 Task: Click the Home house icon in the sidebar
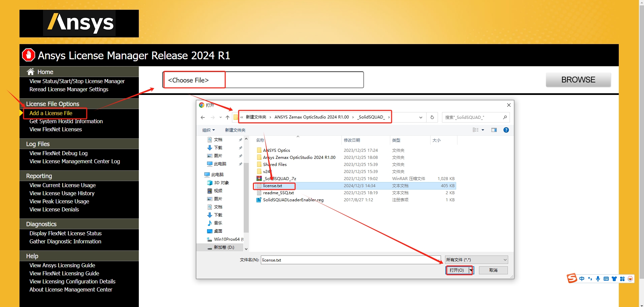pyautogui.click(x=30, y=71)
